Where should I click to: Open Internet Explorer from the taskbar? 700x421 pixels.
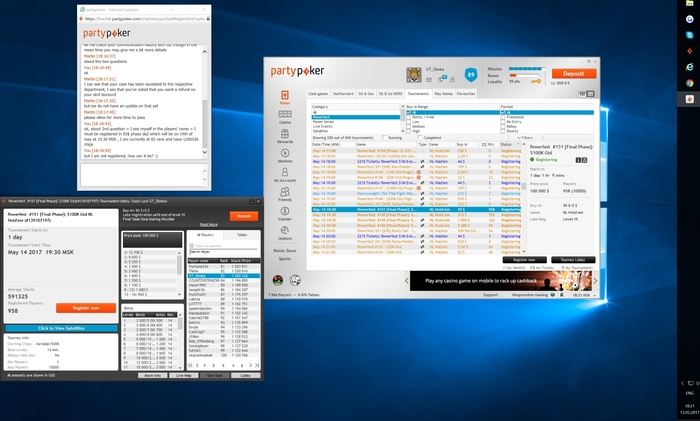689,67
